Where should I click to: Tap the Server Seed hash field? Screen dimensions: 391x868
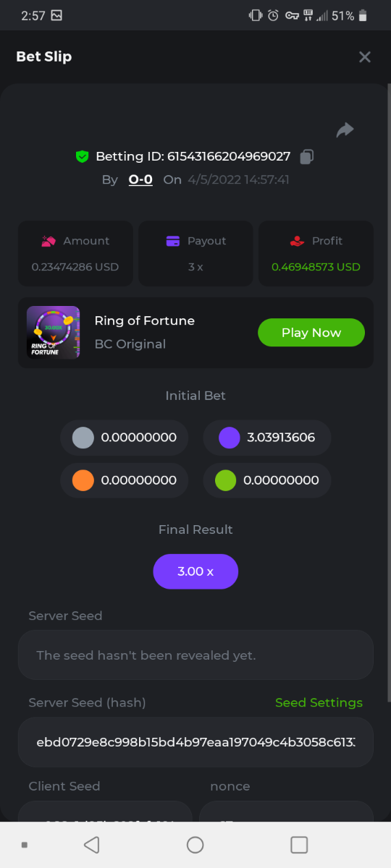195,742
